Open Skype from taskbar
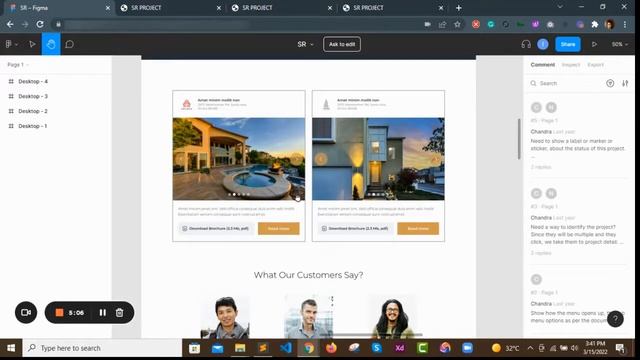This screenshot has width=640, height=360. pos(376,348)
